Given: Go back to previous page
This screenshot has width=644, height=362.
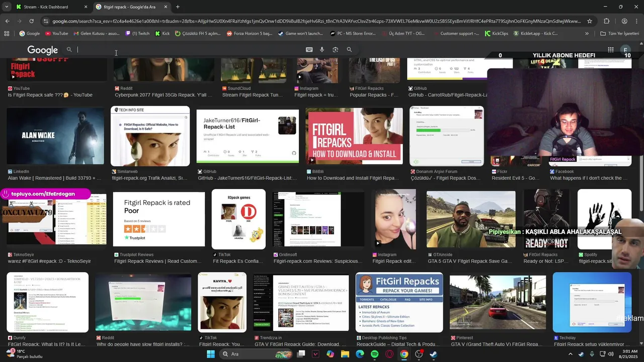Looking at the screenshot, I should 7,21.
